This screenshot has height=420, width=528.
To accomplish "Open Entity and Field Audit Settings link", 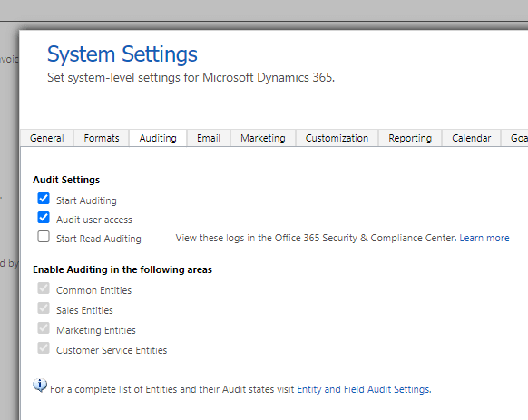I will [x=363, y=389].
